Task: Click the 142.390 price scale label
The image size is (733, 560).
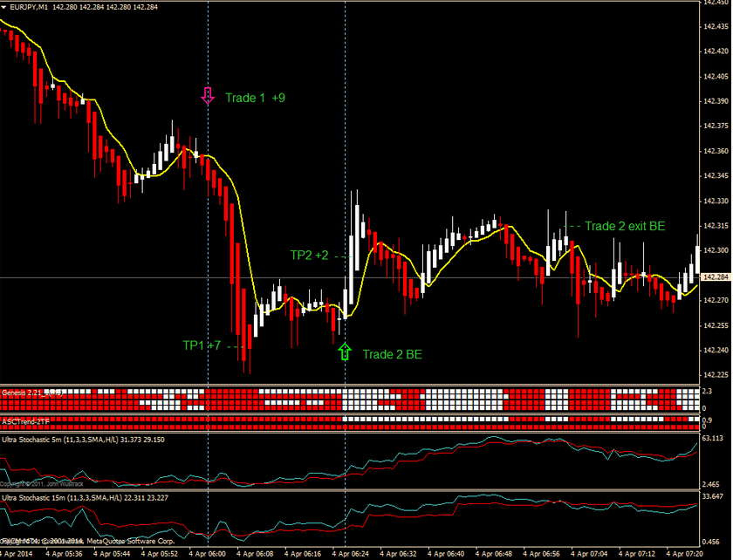Action: click(716, 101)
